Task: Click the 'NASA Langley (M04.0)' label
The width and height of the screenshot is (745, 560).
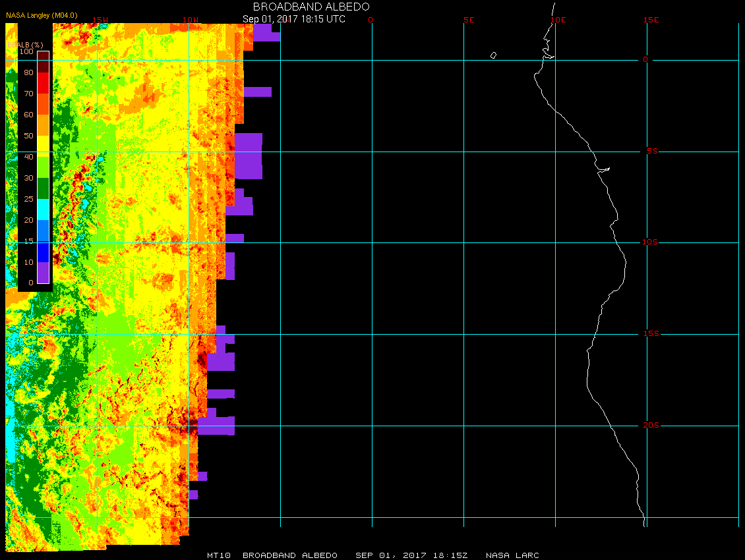Action: coord(42,15)
